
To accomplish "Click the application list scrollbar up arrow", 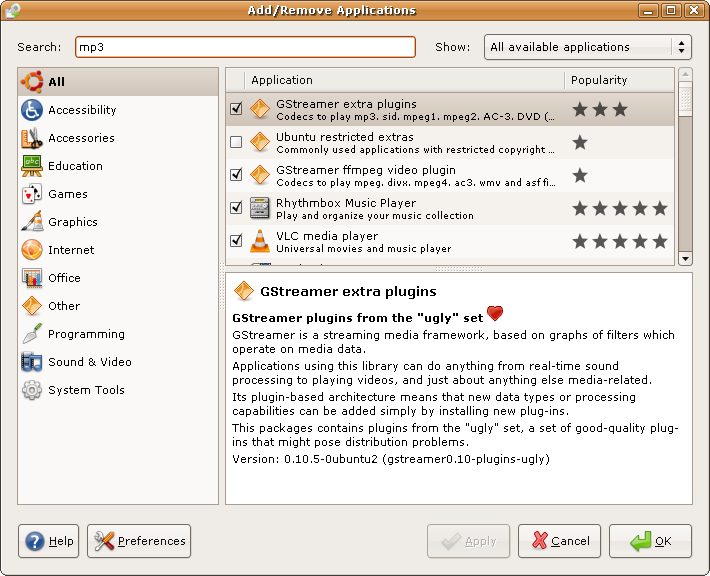I will (x=685, y=74).
